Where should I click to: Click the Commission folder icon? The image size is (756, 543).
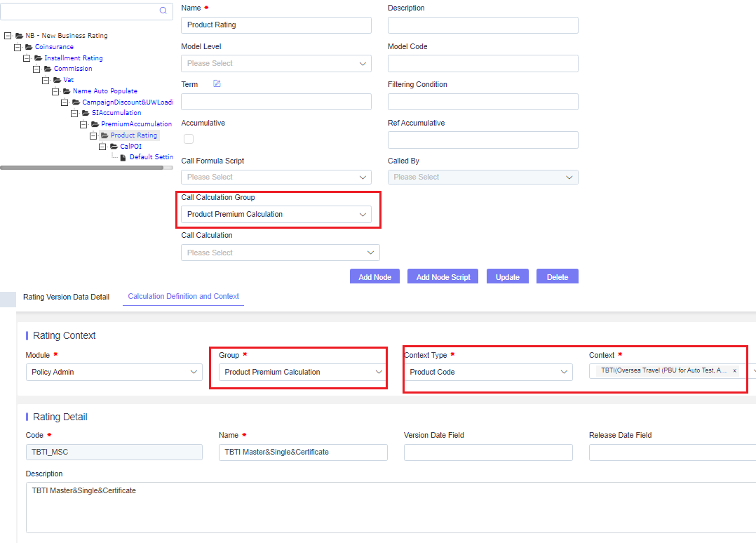tap(48, 69)
